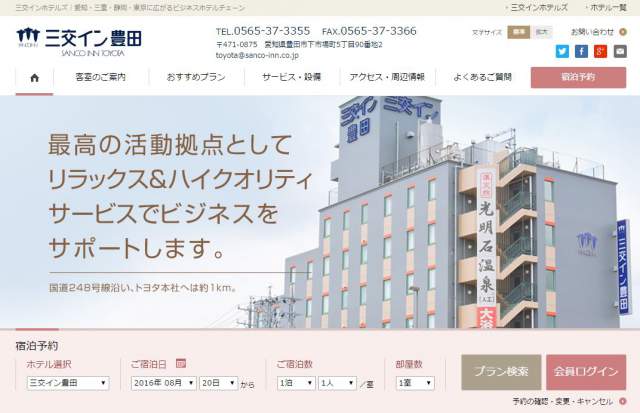Select standard text size button

click(x=518, y=32)
